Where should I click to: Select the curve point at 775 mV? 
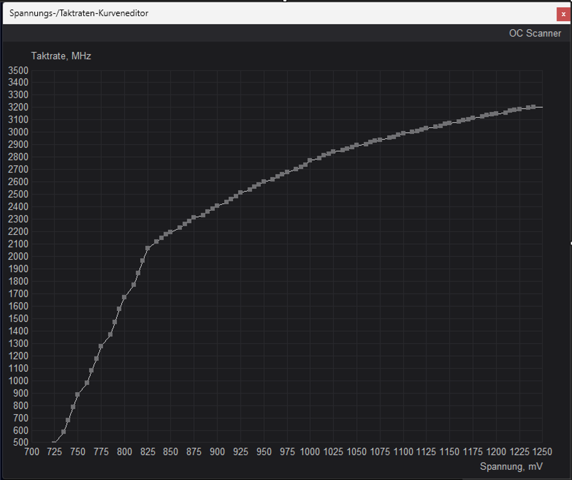pyautogui.click(x=101, y=346)
